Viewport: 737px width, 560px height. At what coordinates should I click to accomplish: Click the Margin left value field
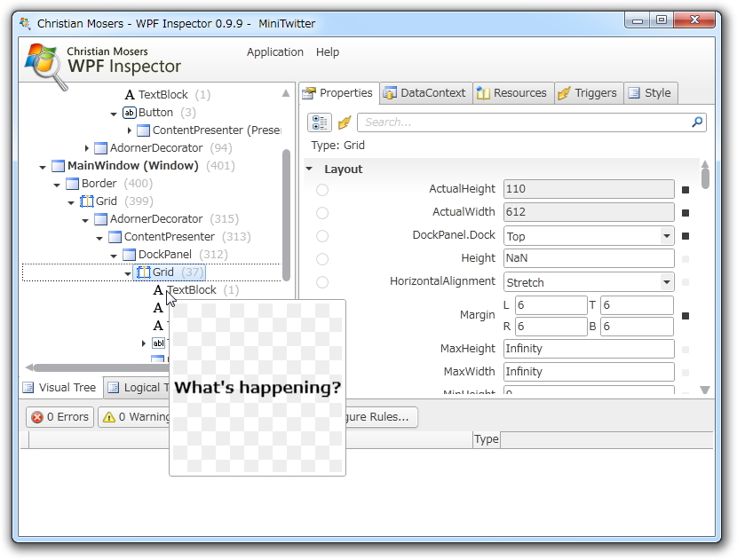[551, 305]
